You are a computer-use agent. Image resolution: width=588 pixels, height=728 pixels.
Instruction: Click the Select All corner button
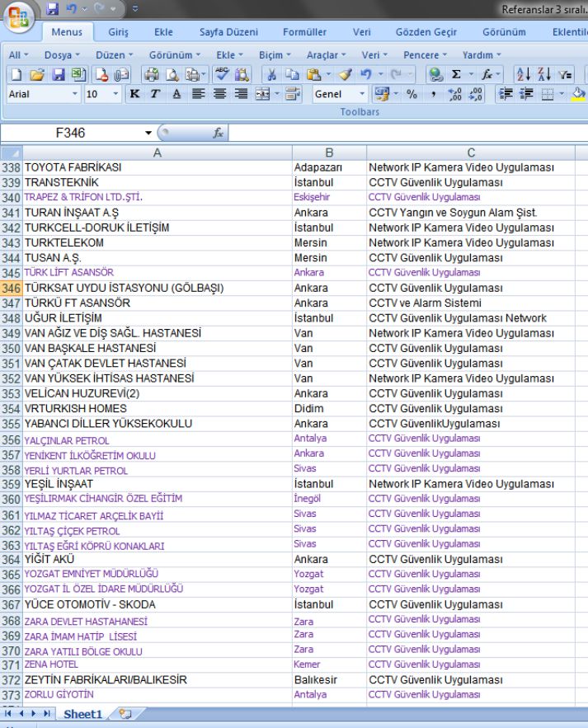[12, 153]
